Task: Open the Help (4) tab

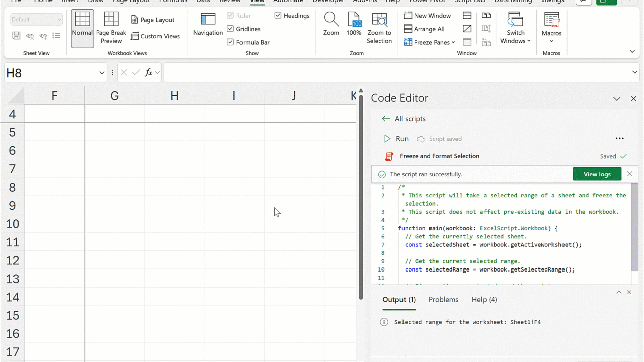Action: (x=484, y=299)
